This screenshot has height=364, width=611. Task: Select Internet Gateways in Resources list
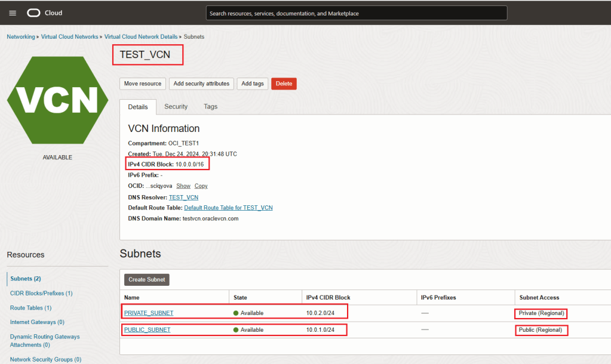pyautogui.click(x=37, y=322)
